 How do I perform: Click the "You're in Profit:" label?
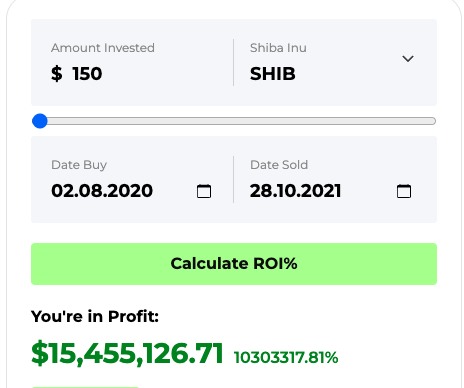tap(95, 316)
